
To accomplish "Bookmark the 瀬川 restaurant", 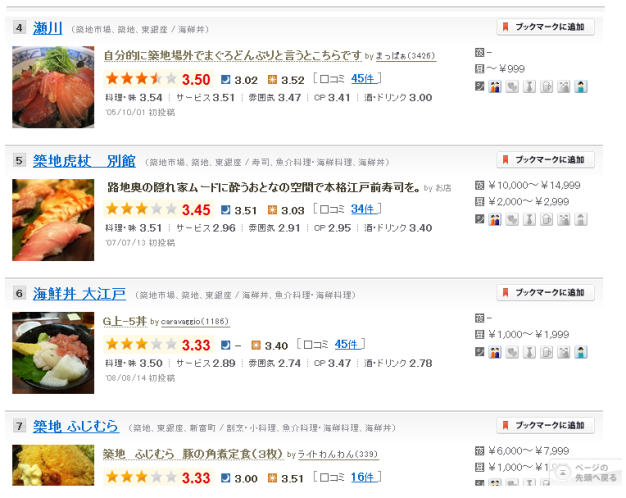I will 545,27.
